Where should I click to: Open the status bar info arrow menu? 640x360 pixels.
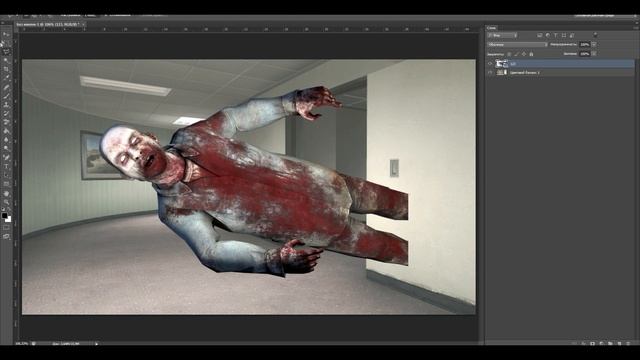pyautogui.click(x=96, y=344)
